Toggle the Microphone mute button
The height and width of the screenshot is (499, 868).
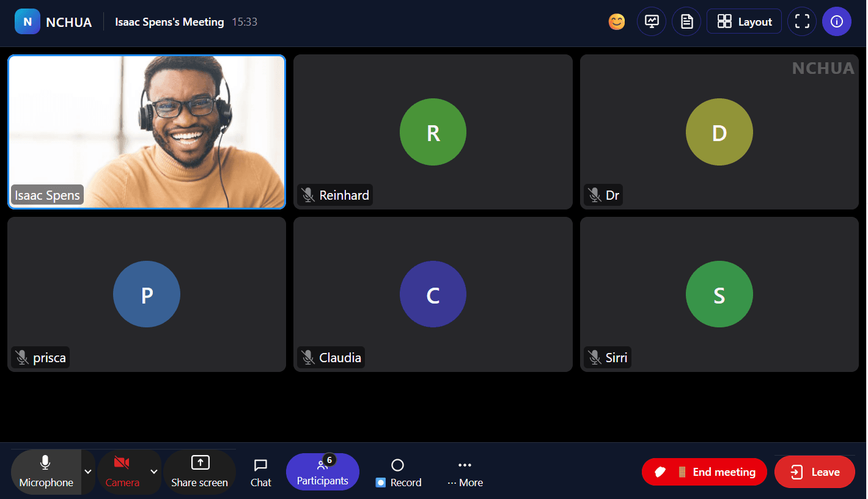click(x=46, y=472)
